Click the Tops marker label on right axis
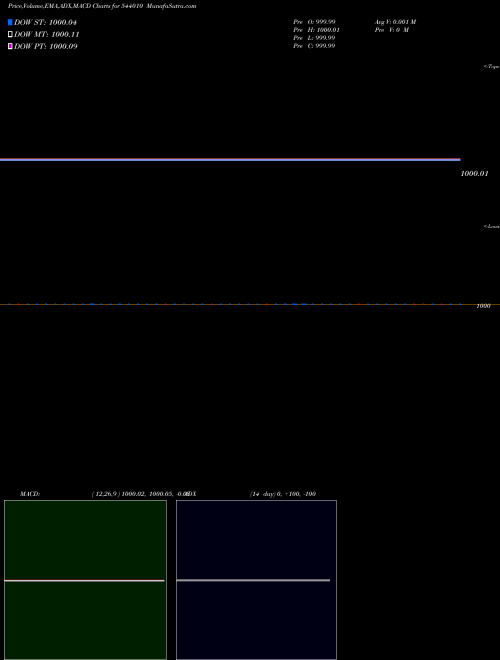 click(x=491, y=67)
